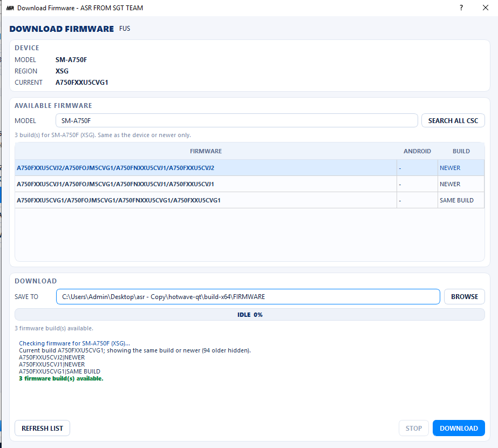498x448 pixels.
Task: Click device current build A750FXXU5CVG1 value
Action: [x=81, y=82]
